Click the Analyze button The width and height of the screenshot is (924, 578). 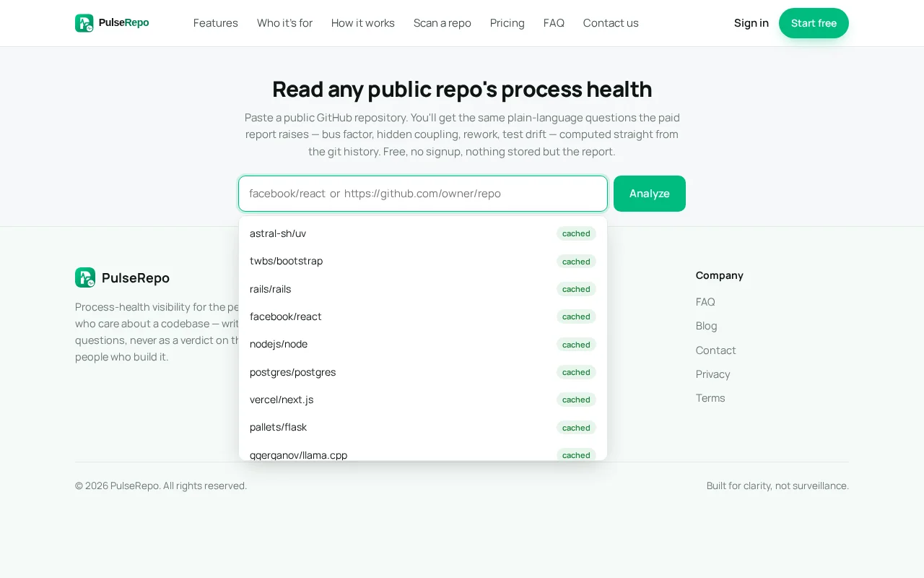pyautogui.click(x=650, y=194)
